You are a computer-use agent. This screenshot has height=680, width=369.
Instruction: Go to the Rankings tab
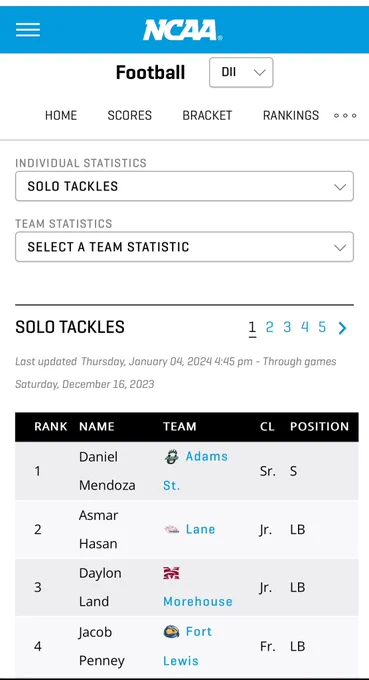[291, 115]
